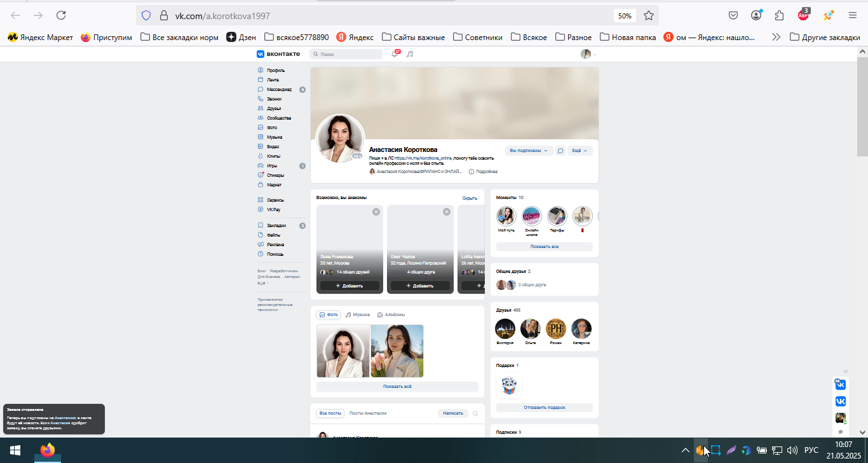Click Показать всё under photos

coord(397,387)
